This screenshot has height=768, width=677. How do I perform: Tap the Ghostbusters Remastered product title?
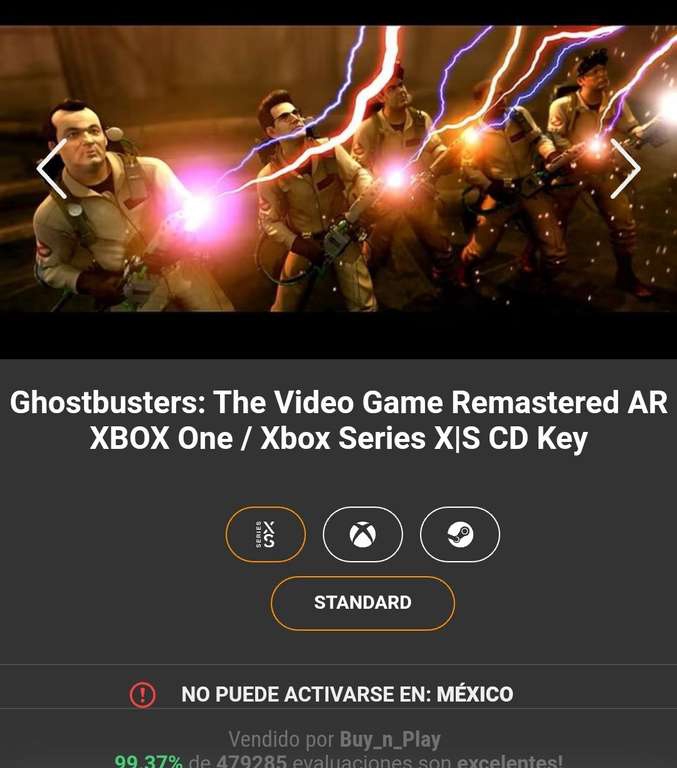click(x=338, y=420)
